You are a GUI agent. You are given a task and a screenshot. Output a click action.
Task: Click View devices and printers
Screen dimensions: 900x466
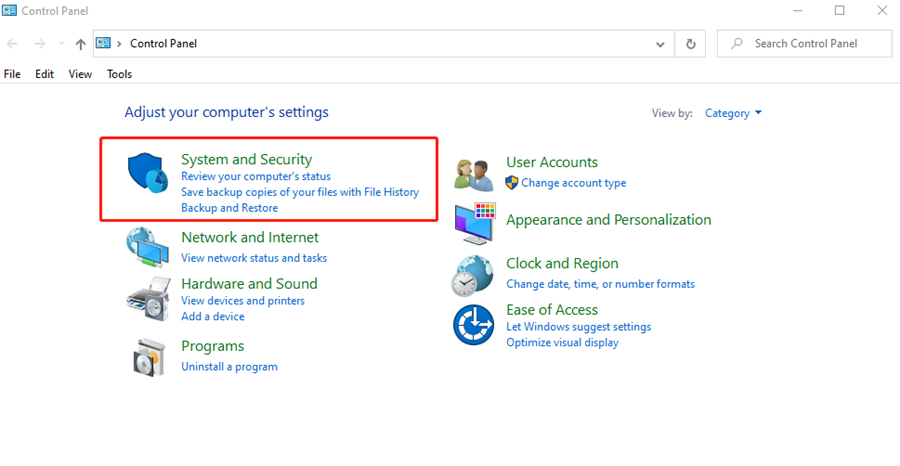point(243,301)
